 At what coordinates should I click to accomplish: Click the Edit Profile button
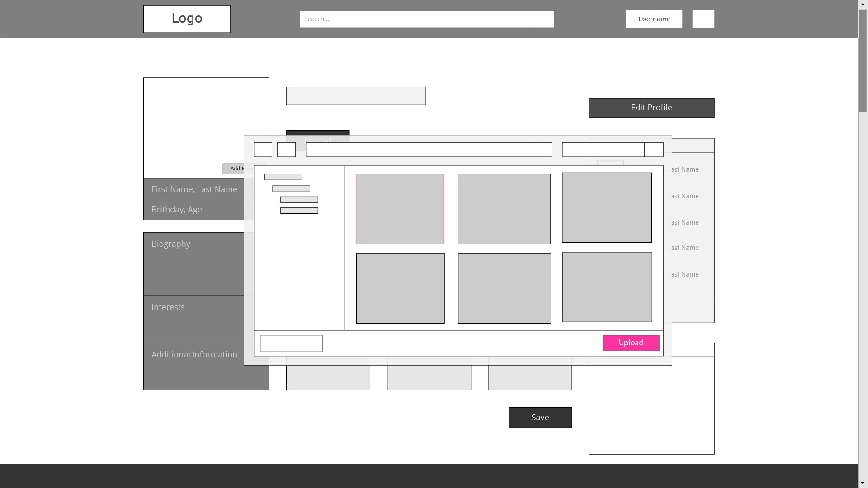tap(651, 107)
